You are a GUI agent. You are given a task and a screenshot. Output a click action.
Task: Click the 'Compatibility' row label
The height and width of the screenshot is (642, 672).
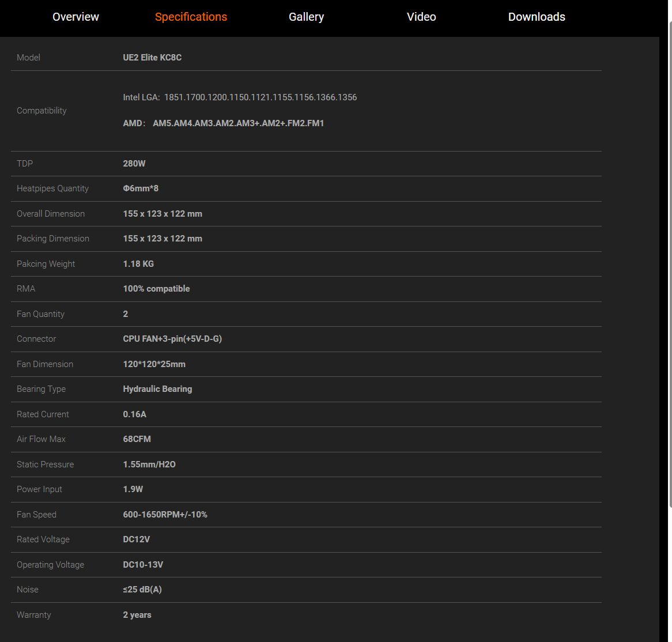click(41, 111)
